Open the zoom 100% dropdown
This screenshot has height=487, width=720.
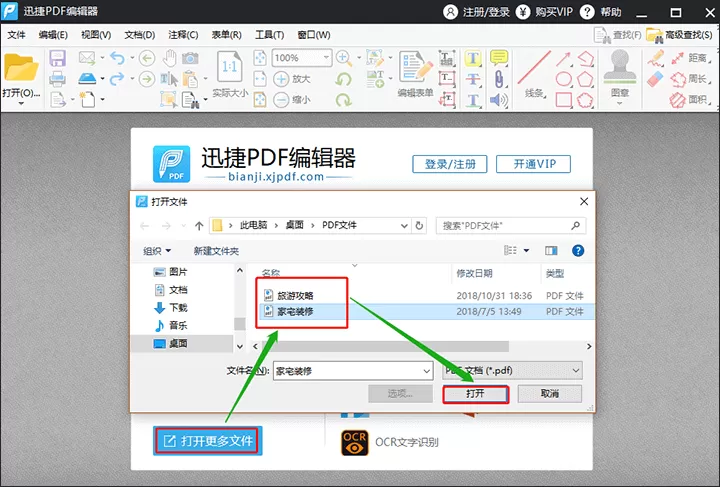[326, 58]
